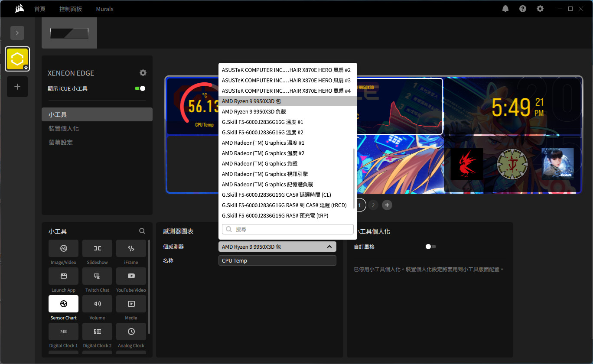
Task: Click the red bird Cyberpunk launcher icon
Action: pos(467,164)
